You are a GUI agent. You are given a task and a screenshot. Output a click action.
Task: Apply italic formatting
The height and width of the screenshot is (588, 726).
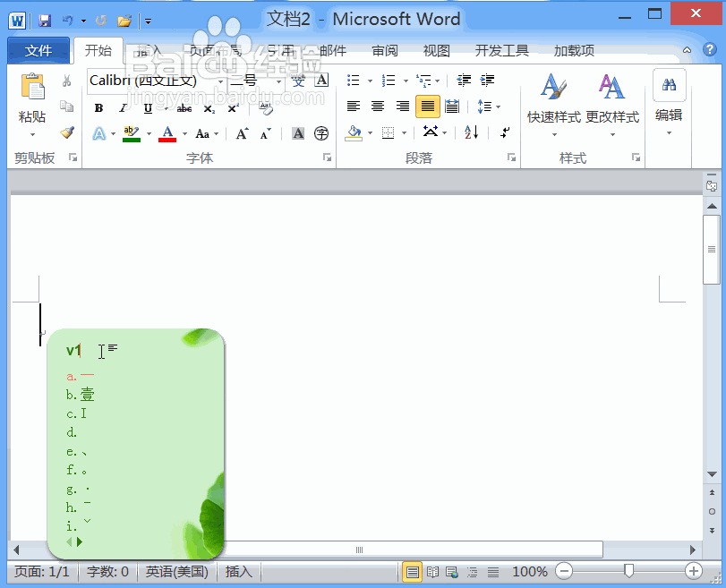[x=123, y=107]
